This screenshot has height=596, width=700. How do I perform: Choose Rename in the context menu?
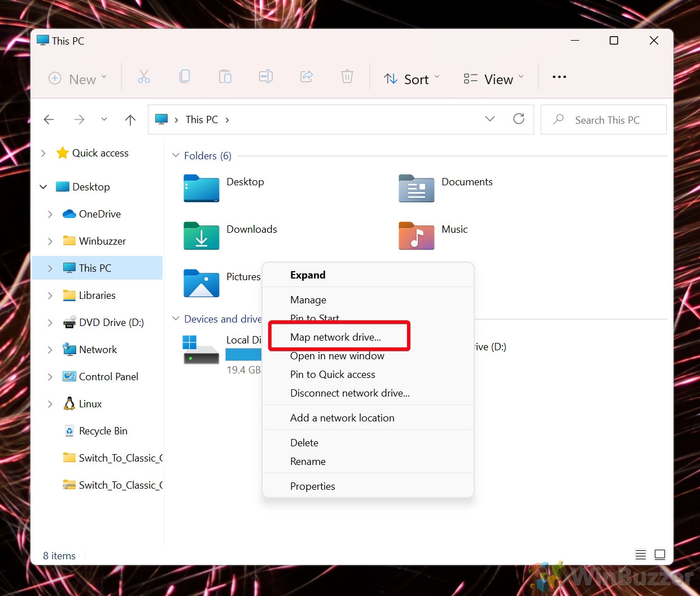click(x=368, y=462)
